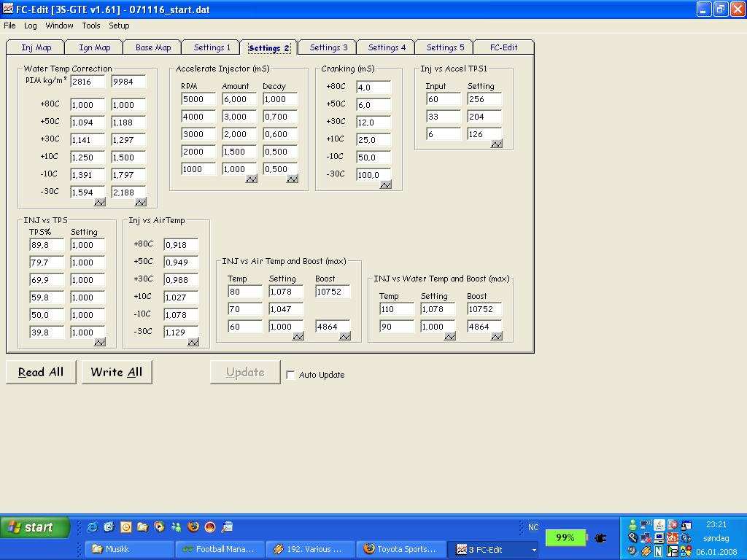The image size is (747, 560).
Task: Enable the Auto Update checkbox
Action: pyautogui.click(x=291, y=375)
